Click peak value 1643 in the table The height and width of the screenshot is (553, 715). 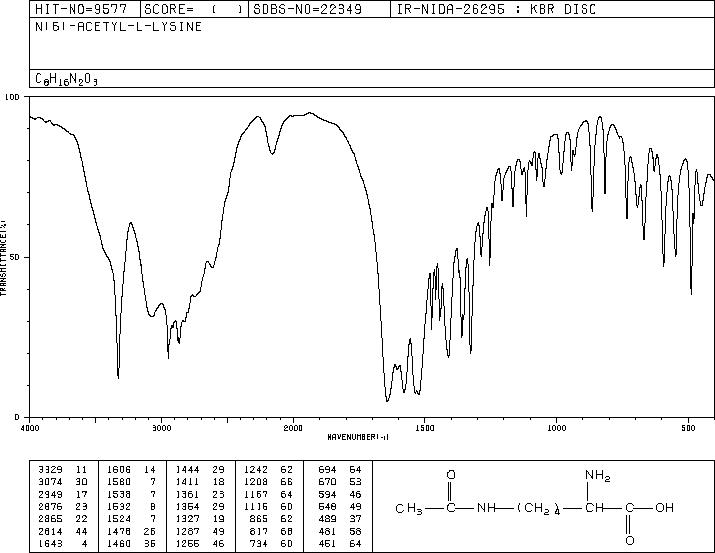tap(50, 543)
